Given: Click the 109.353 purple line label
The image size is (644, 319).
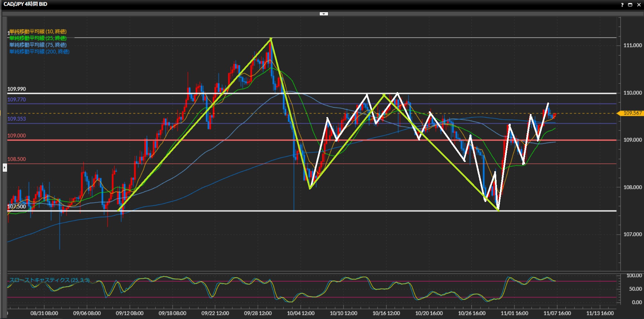Looking at the screenshot, I should tap(16, 119).
